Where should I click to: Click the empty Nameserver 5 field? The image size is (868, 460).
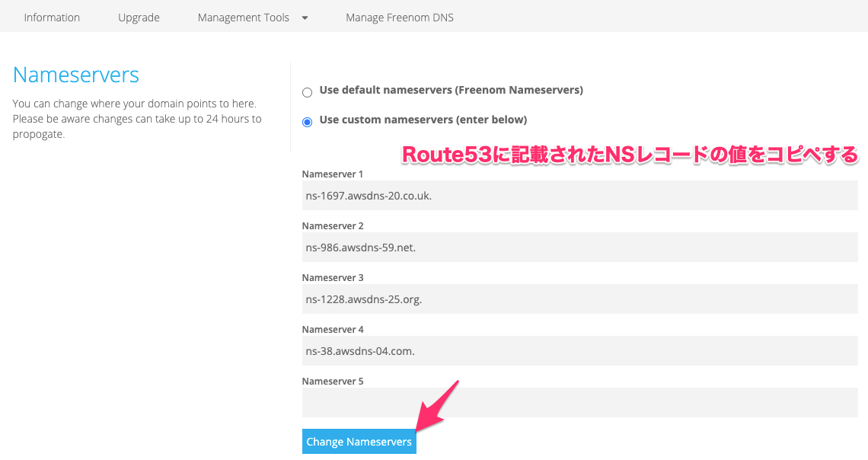tap(579, 402)
